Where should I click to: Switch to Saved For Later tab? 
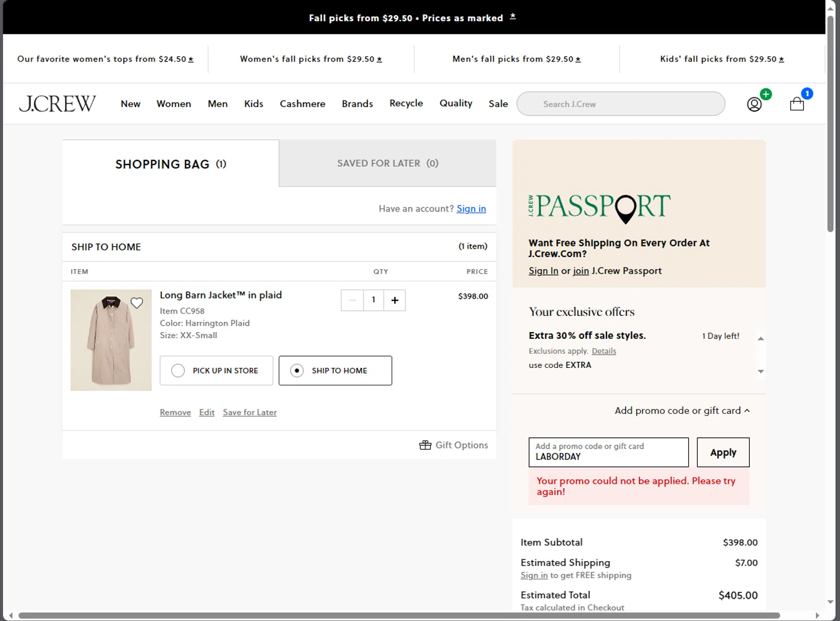pyautogui.click(x=388, y=163)
